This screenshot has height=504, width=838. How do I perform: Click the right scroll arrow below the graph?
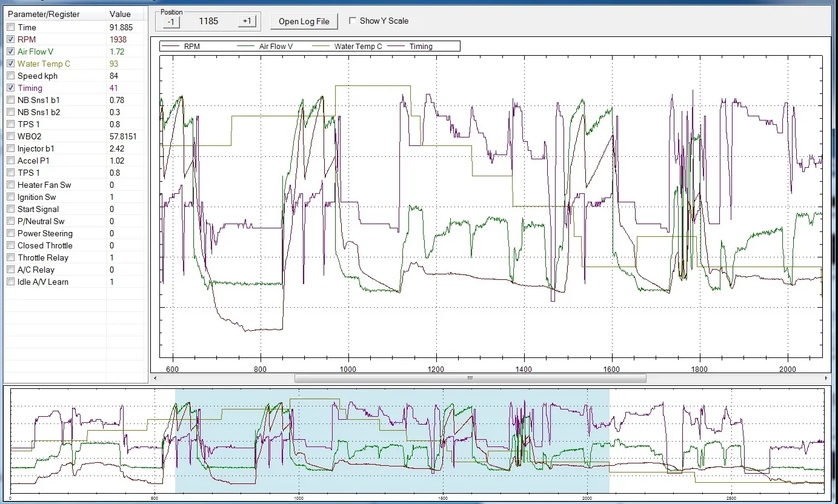[826, 378]
